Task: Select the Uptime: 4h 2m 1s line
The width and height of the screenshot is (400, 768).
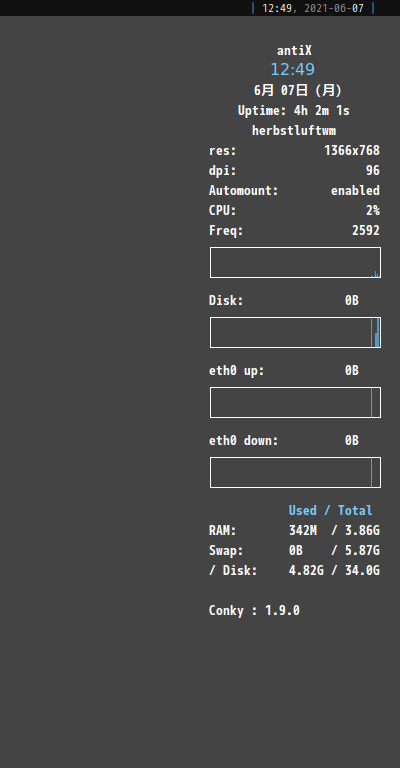Action: (x=294, y=111)
